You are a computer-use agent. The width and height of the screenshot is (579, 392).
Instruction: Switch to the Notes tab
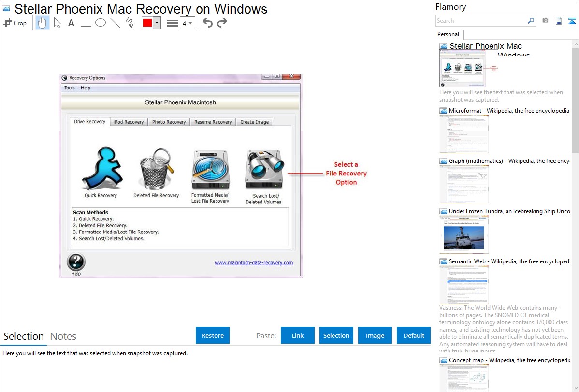tap(63, 336)
